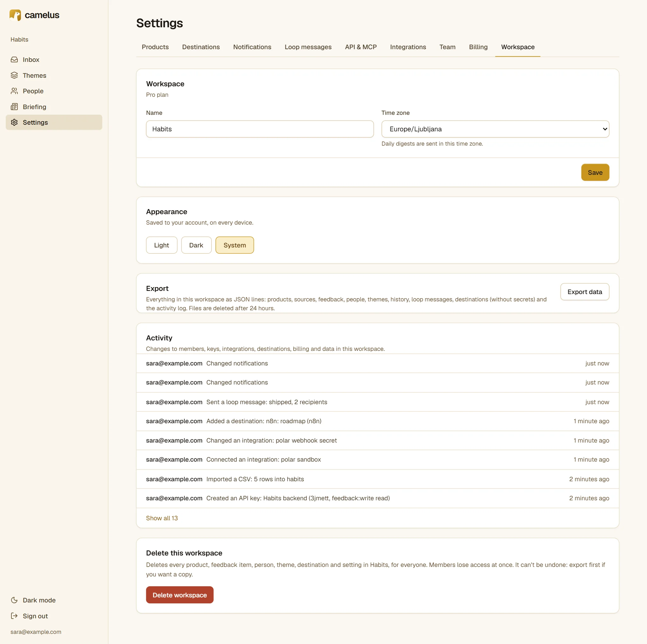Switch to the Team tab

tap(448, 47)
